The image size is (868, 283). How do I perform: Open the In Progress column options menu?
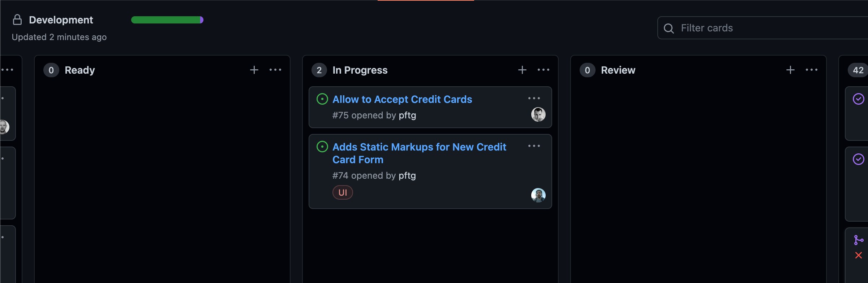tap(543, 70)
